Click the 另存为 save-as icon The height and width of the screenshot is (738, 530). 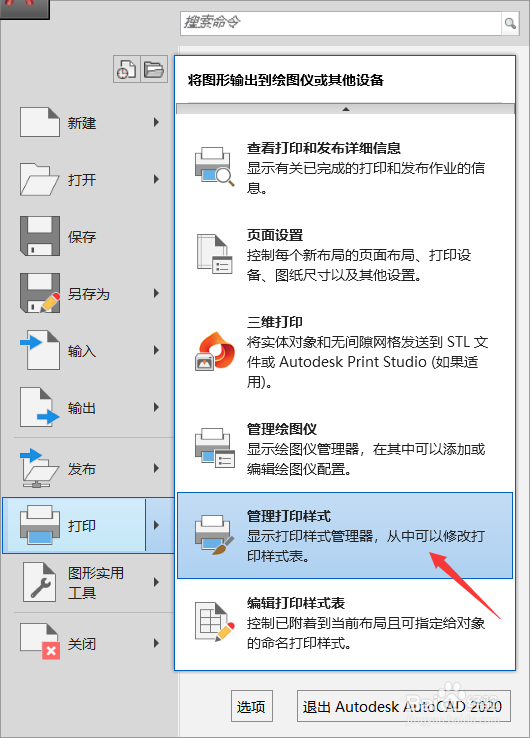[x=40, y=293]
